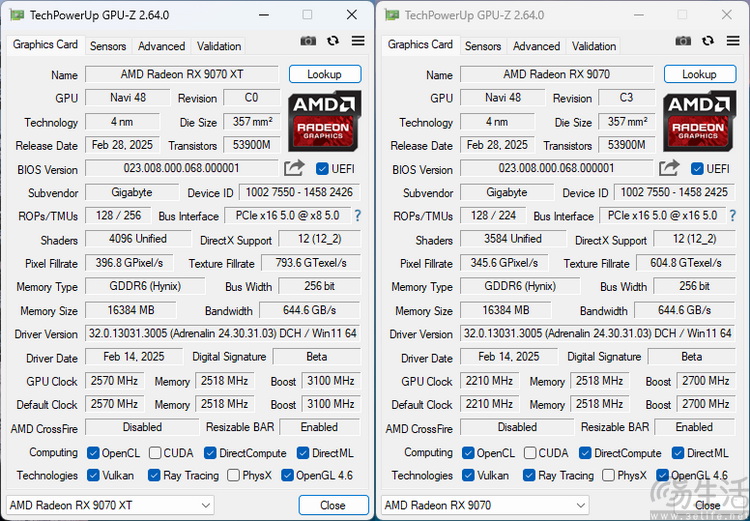750x521 pixels.
Task: Open GPU selector dropdown showing RX 9070 XT
Action: (x=110, y=505)
